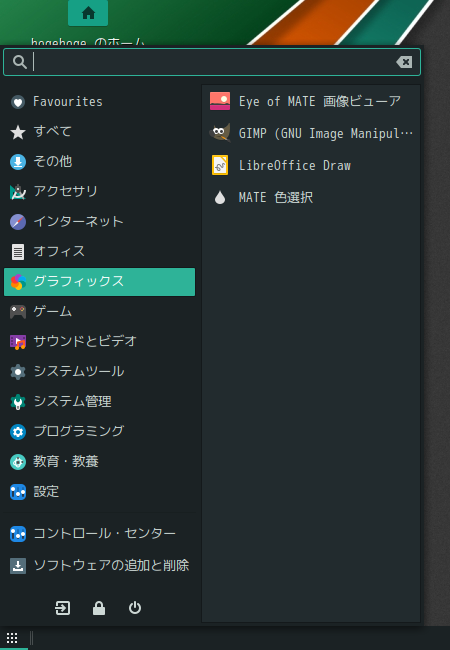The height and width of the screenshot is (650, 450).
Task: Click the Eye of MATE app icon
Action: [x=220, y=101]
